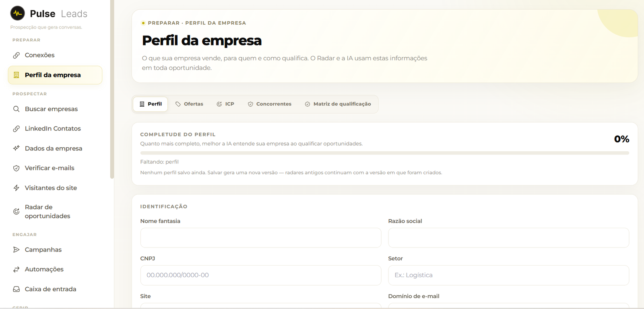Click the 'Nenhum perfil salvo ainda' notice
This screenshot has width=644, height=309.
[291, 173]
